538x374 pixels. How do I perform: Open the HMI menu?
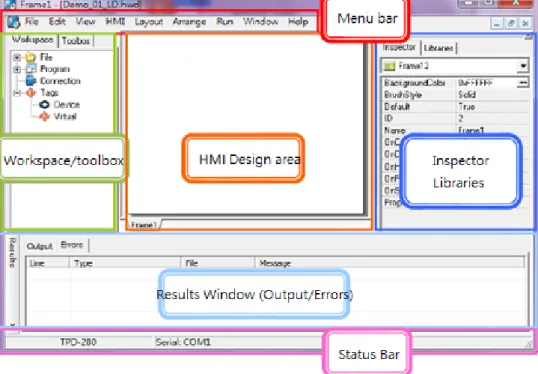tap(115, 22)
